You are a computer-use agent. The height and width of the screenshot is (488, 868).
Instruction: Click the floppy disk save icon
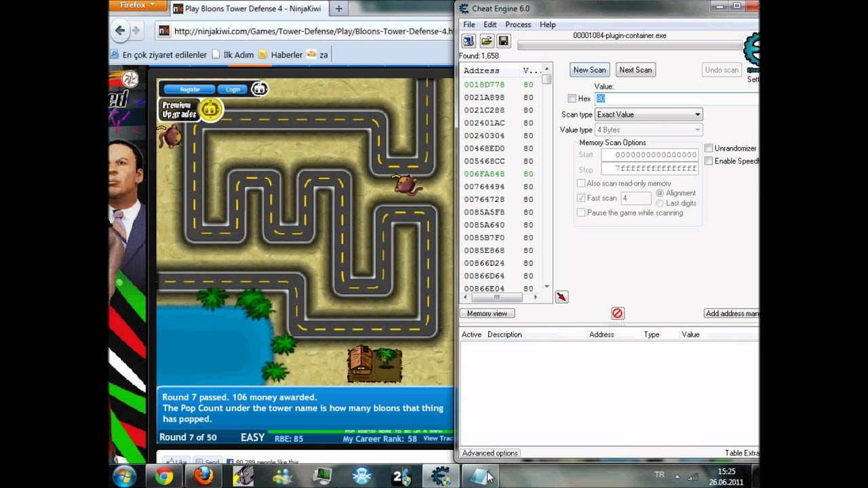point(503,41)
